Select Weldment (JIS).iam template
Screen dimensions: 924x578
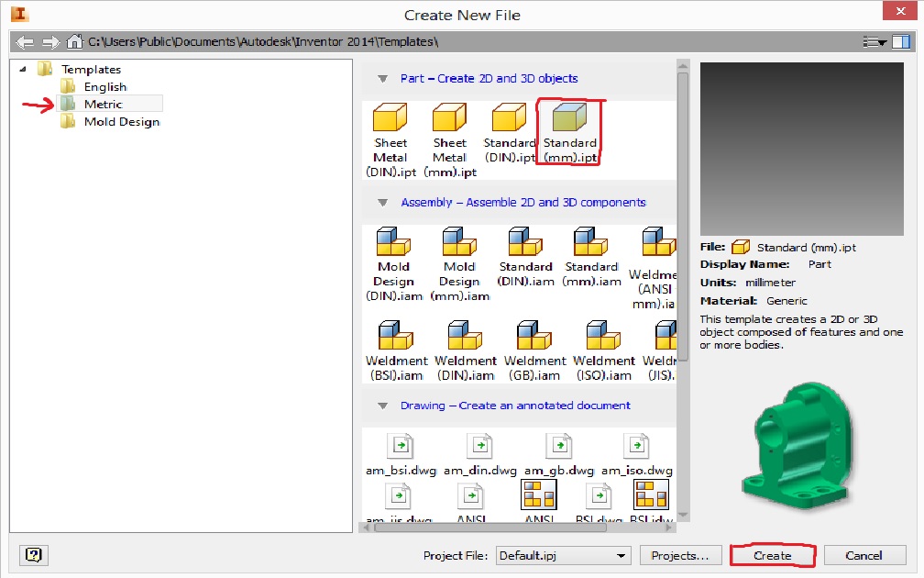pos(660,350)
